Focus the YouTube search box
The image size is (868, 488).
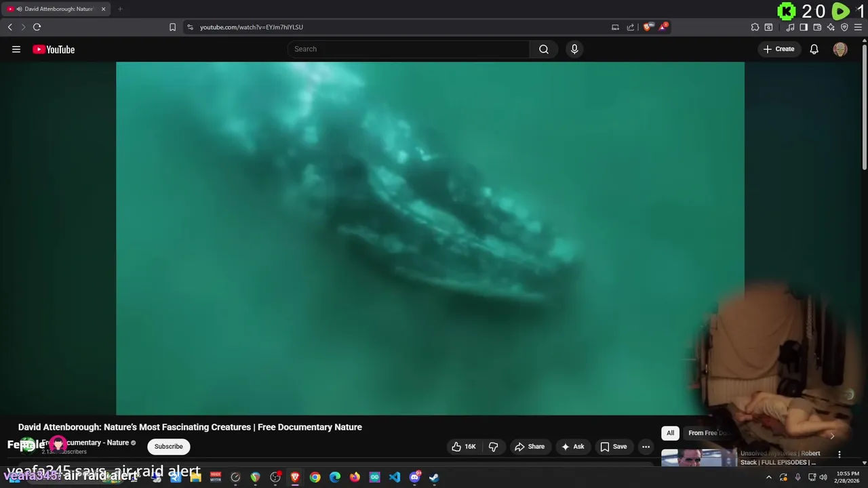pos(409,49)
